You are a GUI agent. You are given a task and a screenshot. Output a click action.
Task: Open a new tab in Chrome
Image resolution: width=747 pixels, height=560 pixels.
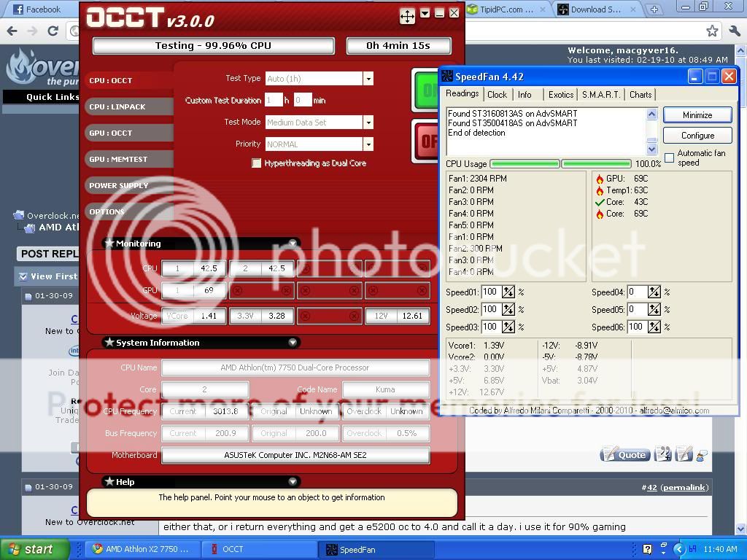[x=654, y=9]
